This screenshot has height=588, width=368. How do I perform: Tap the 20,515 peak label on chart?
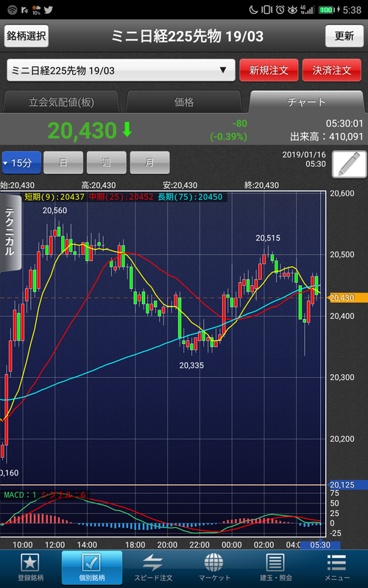pos(268,238)
